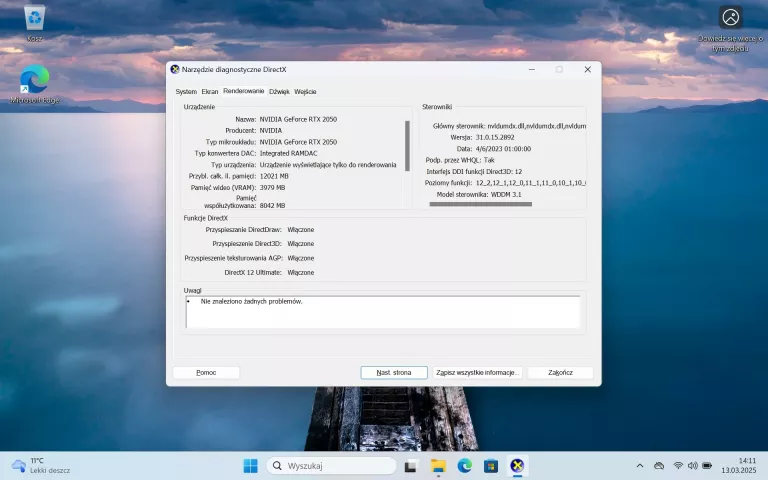The width and height of the screenshot is (768, 480).
Task: Open the weather widget showing 11°C
Action: pyautogui.click(x=41, y=465)
